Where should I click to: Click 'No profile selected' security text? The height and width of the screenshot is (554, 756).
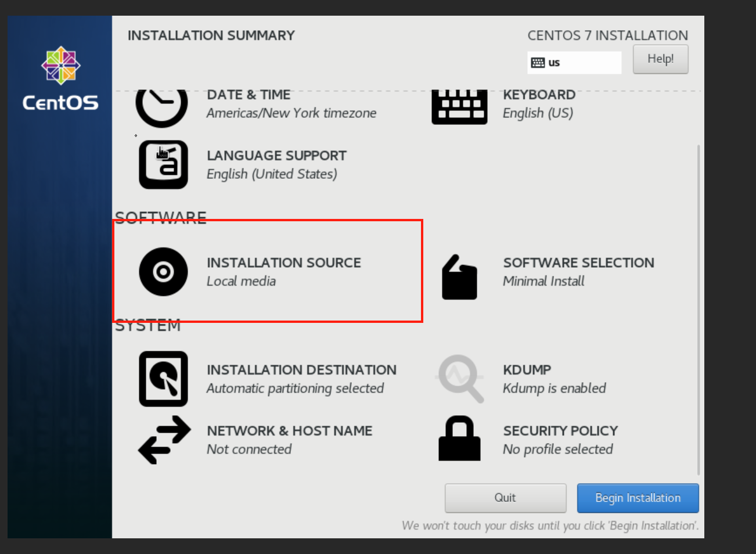pyautogui.click(x=557, y=449)
